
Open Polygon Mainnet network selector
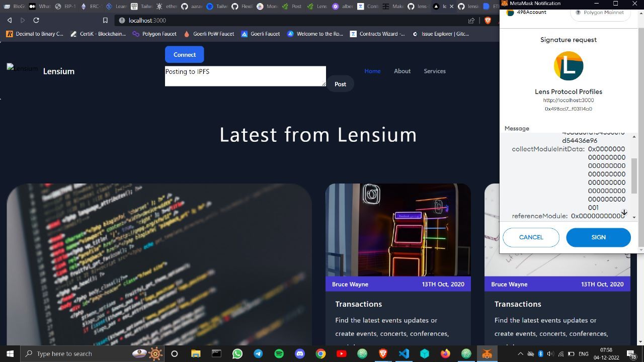(600, 13)
